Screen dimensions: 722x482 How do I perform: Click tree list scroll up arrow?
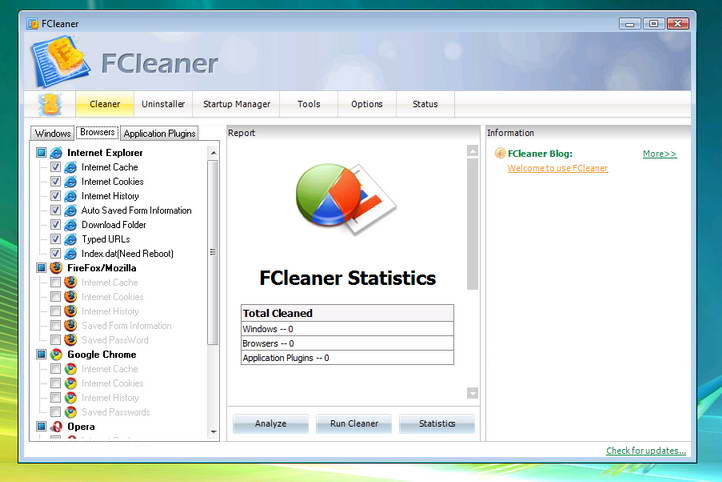(213, 152)
